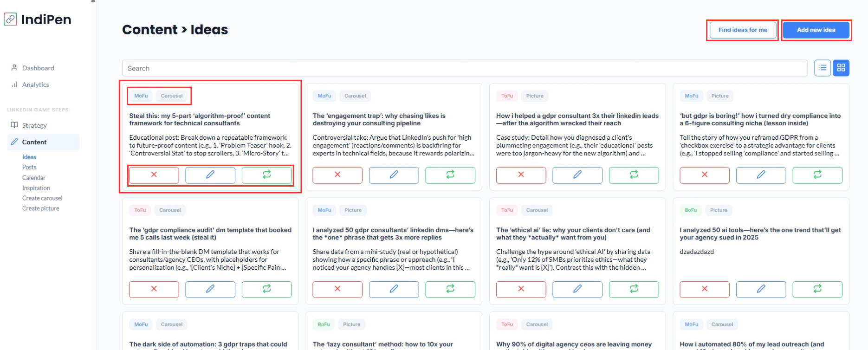This screenshot has height=350, width=868.
Task: Delete the 'ethical ai' lie idea
Action: [x=521, y=289]
